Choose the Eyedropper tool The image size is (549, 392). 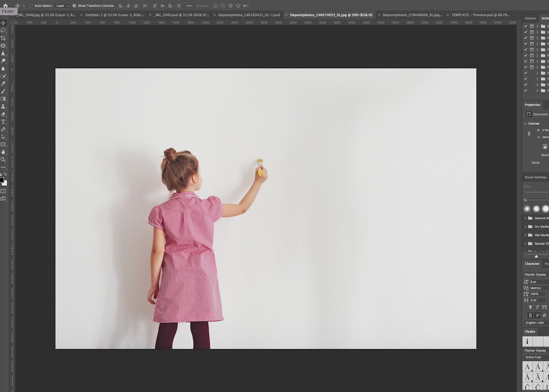coord(3,83)
